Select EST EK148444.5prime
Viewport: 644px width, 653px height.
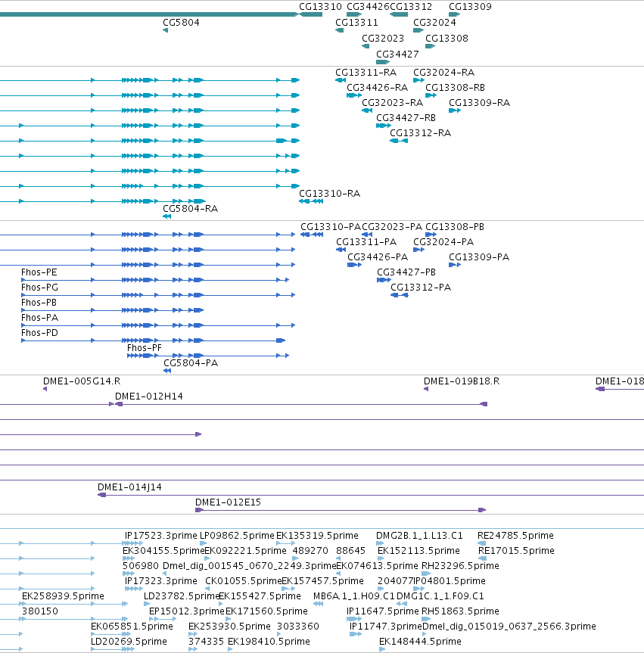point(420,642)
